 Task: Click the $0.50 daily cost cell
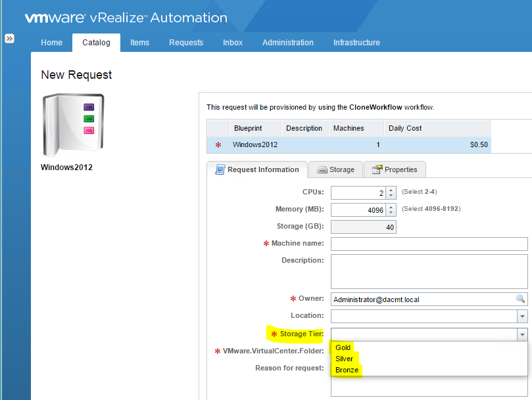438,144
